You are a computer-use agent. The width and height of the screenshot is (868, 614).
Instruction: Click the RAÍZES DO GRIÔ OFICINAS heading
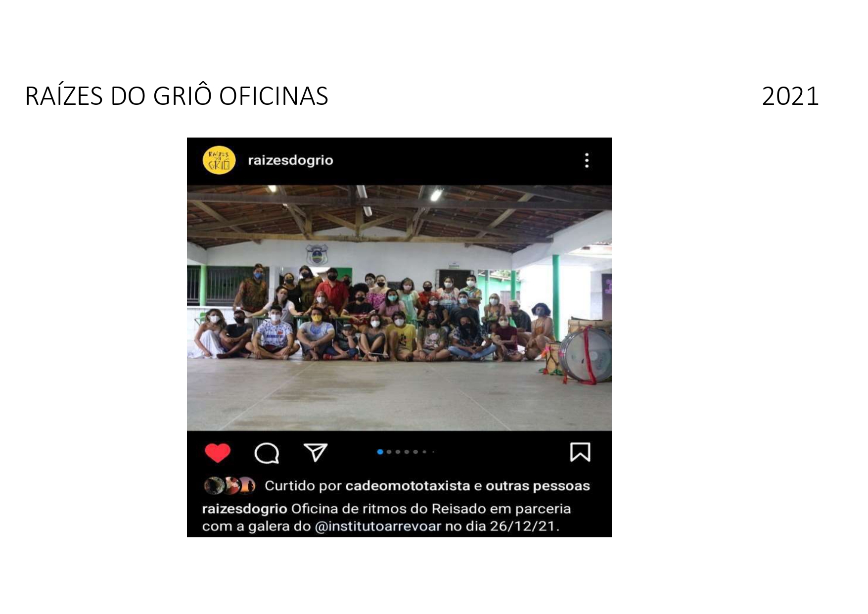[177, 96]
